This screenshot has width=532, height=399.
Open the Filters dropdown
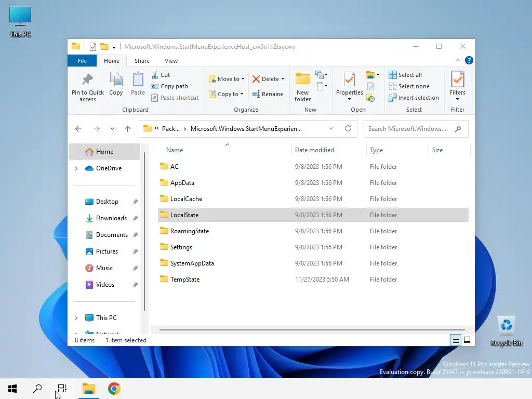(457, 86)
